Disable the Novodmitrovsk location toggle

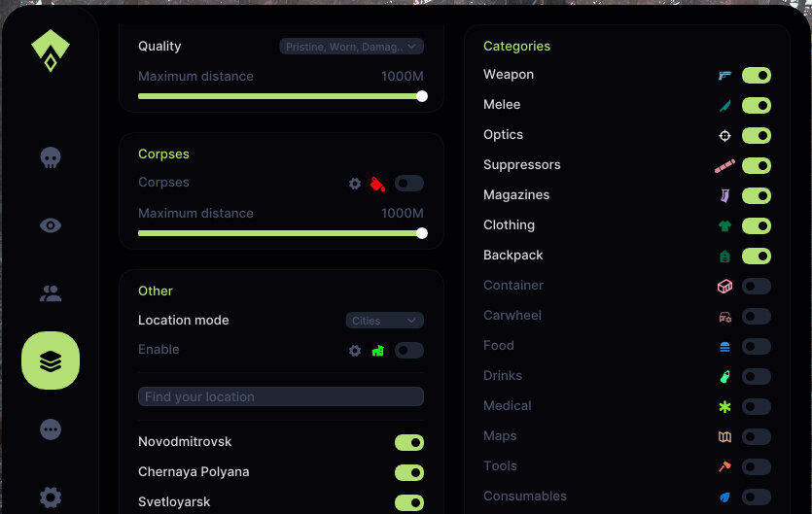409,443
